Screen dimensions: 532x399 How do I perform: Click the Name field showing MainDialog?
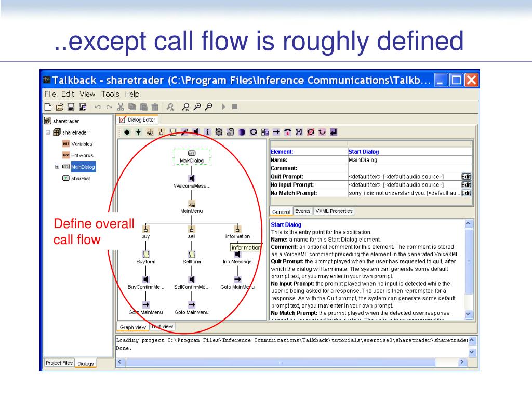point(410,160)
